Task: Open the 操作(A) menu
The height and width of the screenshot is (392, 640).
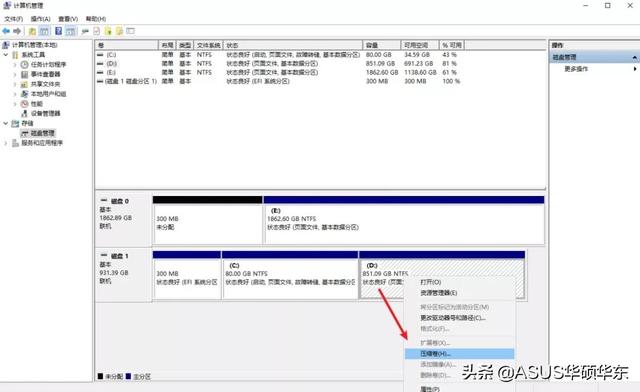Action: (40, 19)
